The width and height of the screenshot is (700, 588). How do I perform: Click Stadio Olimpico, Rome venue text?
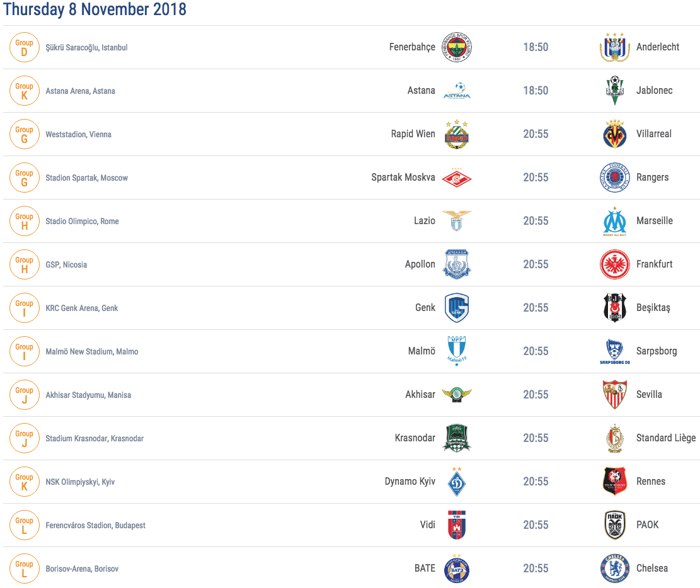(82, 221)
